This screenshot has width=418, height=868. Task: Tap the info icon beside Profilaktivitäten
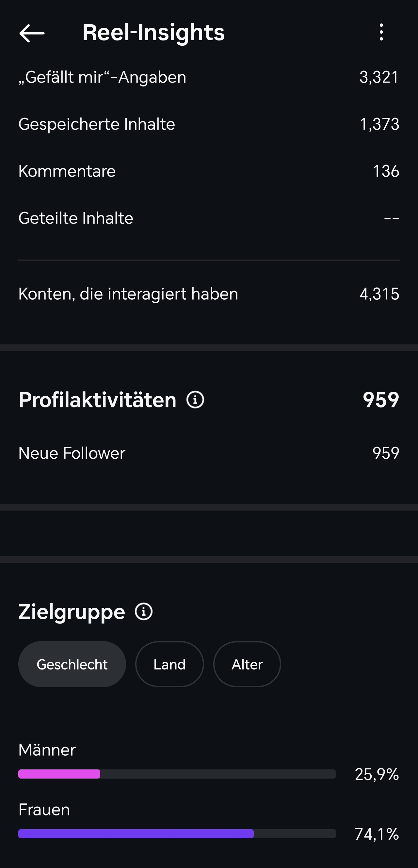[x=195, y=400]
